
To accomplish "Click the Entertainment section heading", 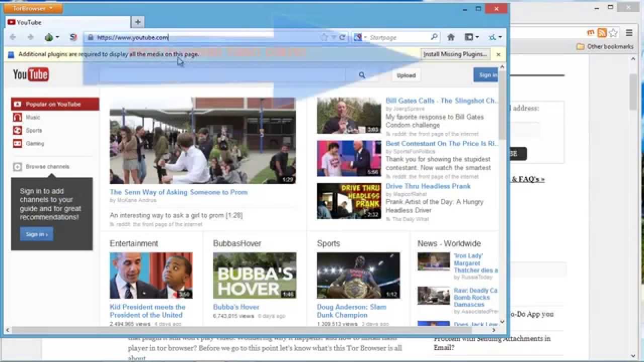I will click(x=134, y=243).
